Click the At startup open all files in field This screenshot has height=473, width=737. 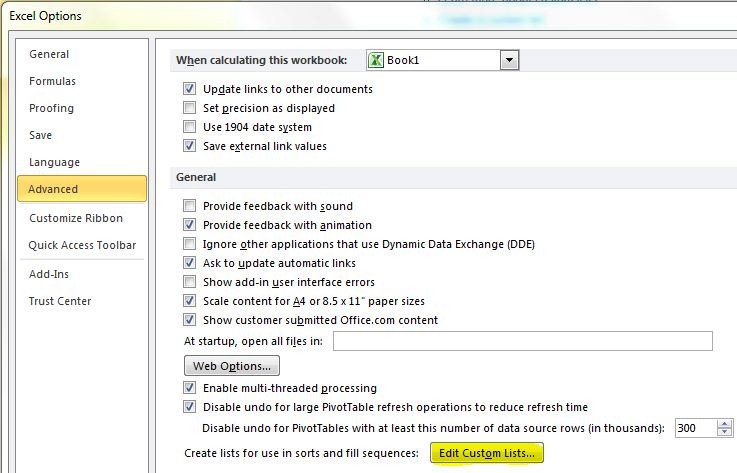[523, 341]
